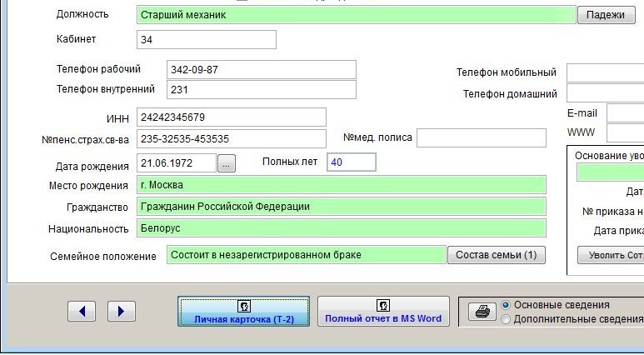Click the empty Телефон мобильный field
This screenshot has width=644, height=355.
(x=606, y=73)
